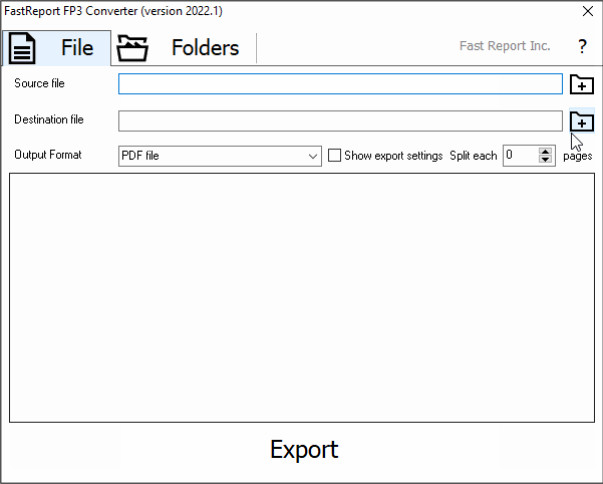Image resolution: width=603 pixels, height=484 pixels.
Task: Enable Show export settings checkbox
Action: click(x=334, y=156)
